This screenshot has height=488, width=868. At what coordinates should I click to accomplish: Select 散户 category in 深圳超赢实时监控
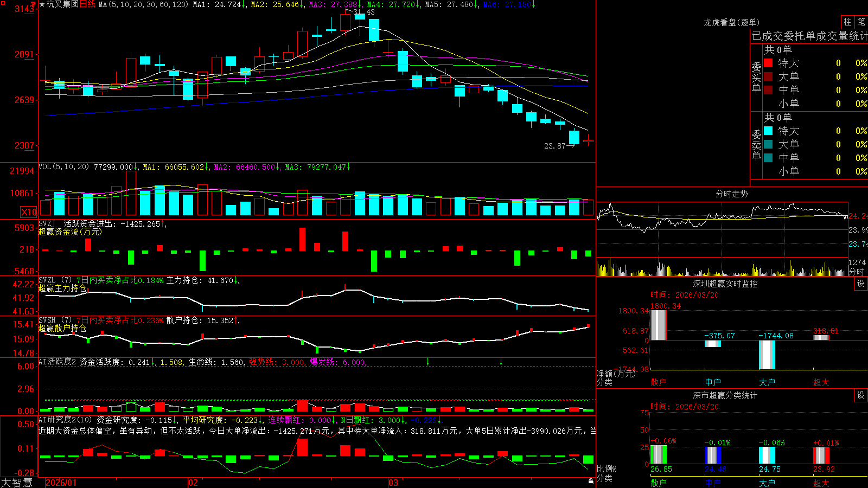(659, 382)
